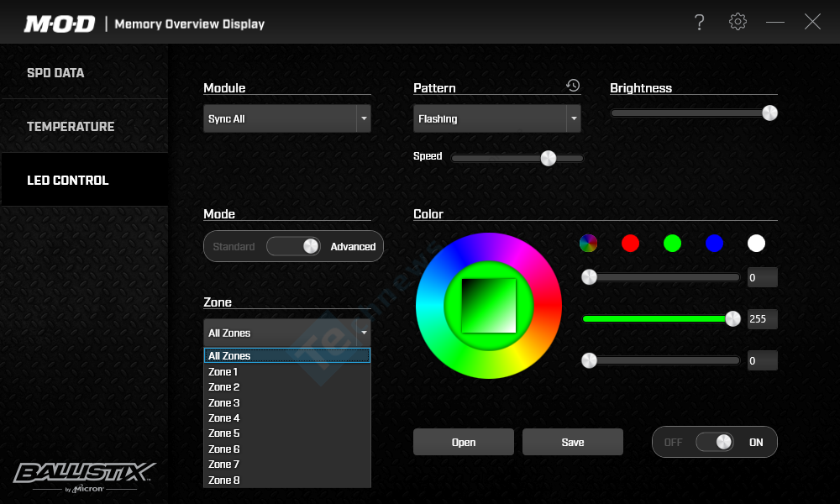840x504 pixels.
Task: Choose Zone 8 from the list
Action: pos(287,480)
